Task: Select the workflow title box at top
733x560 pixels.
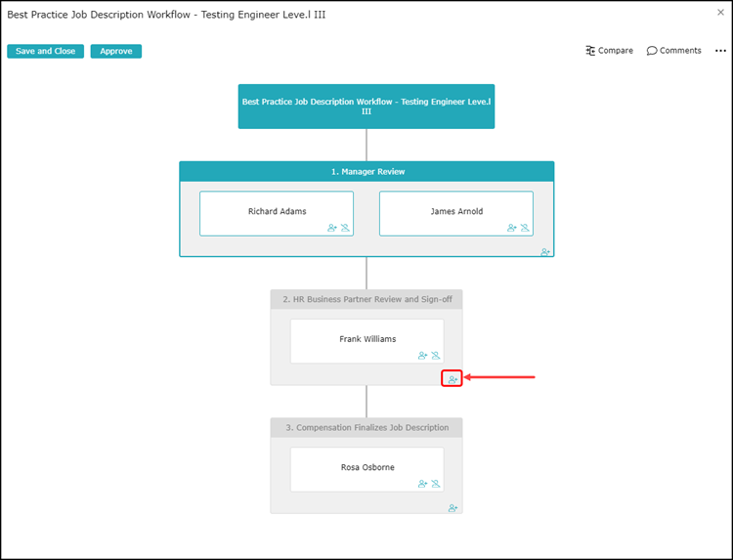Action: [366, 107]
